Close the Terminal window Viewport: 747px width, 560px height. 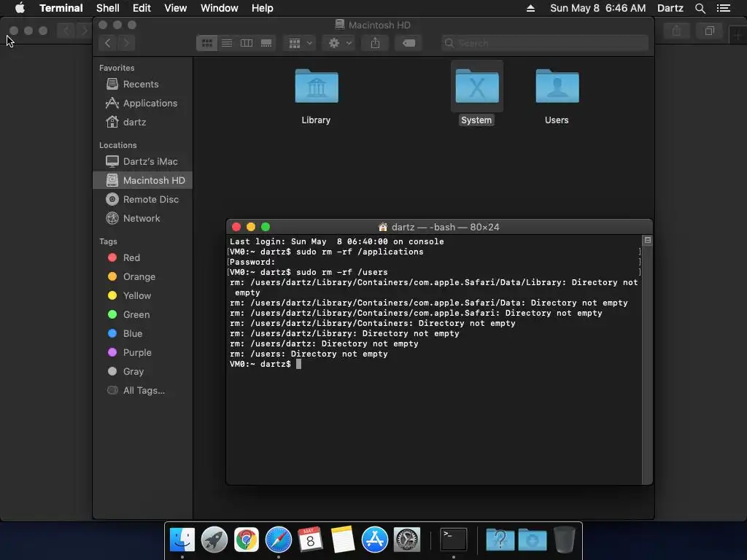(x=236, y=227)
